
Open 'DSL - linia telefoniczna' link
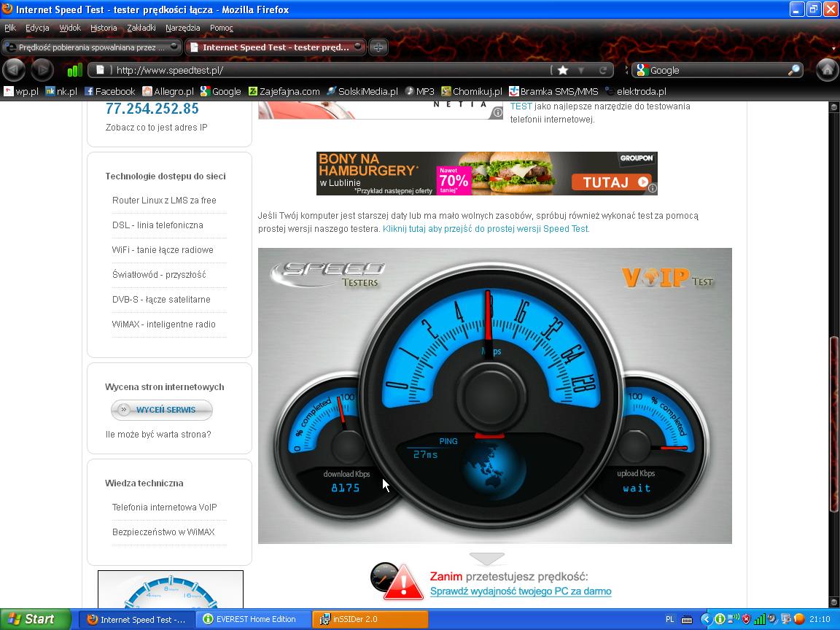157,225
